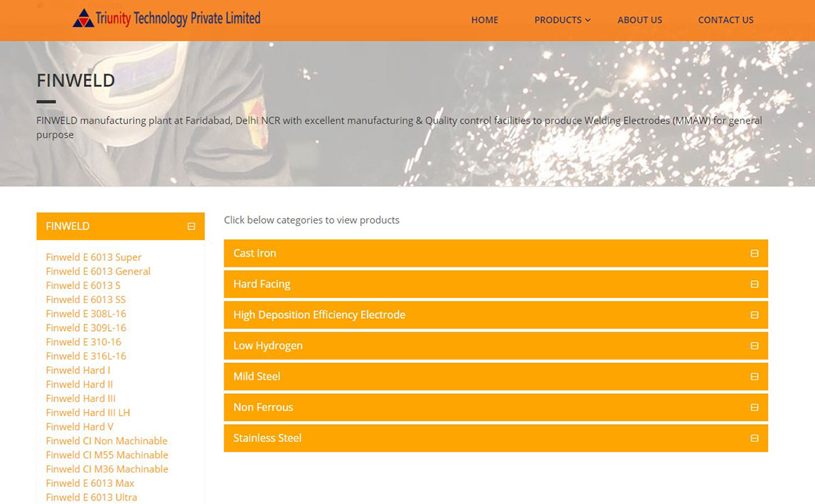
Task: Toggle the High Deposition Efficiency Electrode icon
Action: click(754, 315)
